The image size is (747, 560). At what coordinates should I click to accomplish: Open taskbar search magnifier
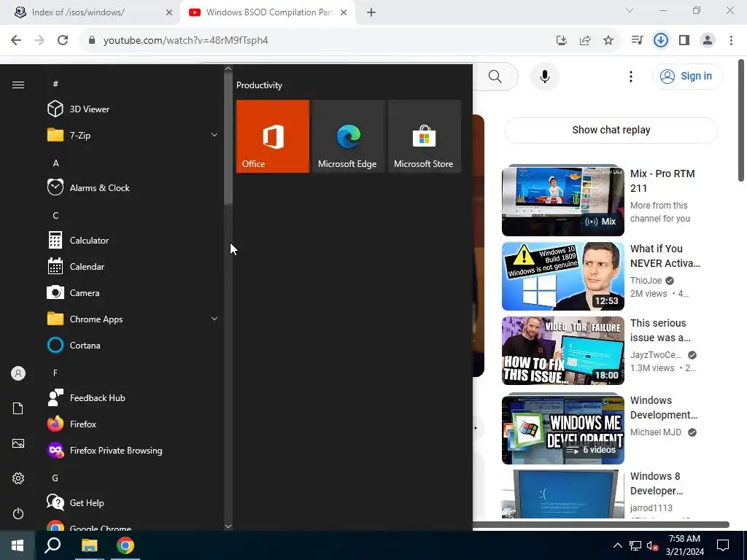53,545
